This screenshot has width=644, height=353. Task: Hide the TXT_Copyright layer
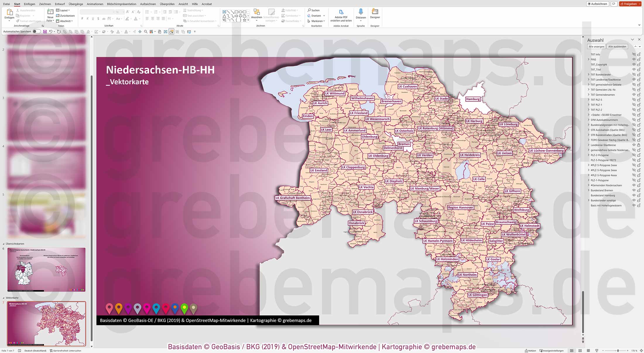coord(634,64)
